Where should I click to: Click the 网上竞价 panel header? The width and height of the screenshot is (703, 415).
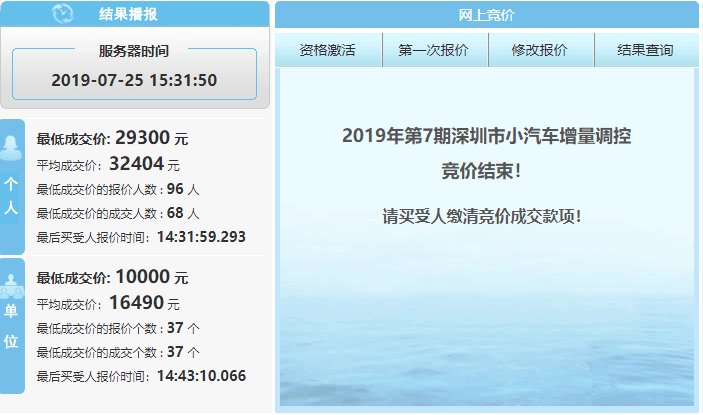tap(486, 15)
